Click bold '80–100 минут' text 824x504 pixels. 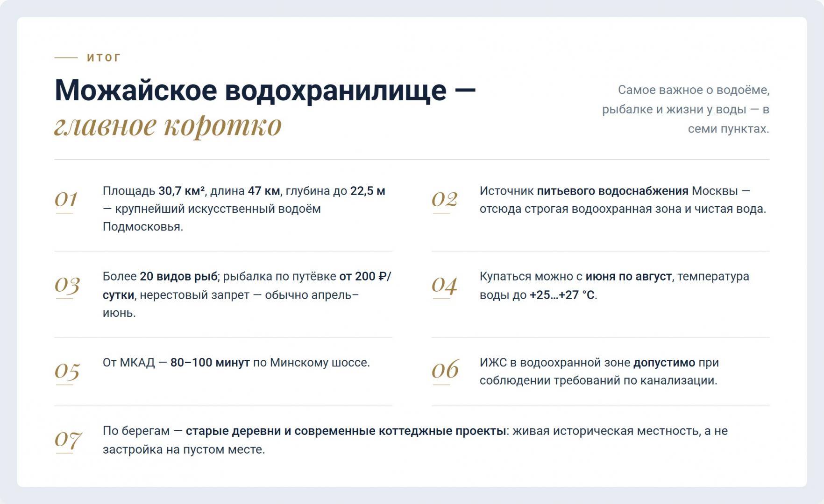pyautogui.click(x=210, y=363)
